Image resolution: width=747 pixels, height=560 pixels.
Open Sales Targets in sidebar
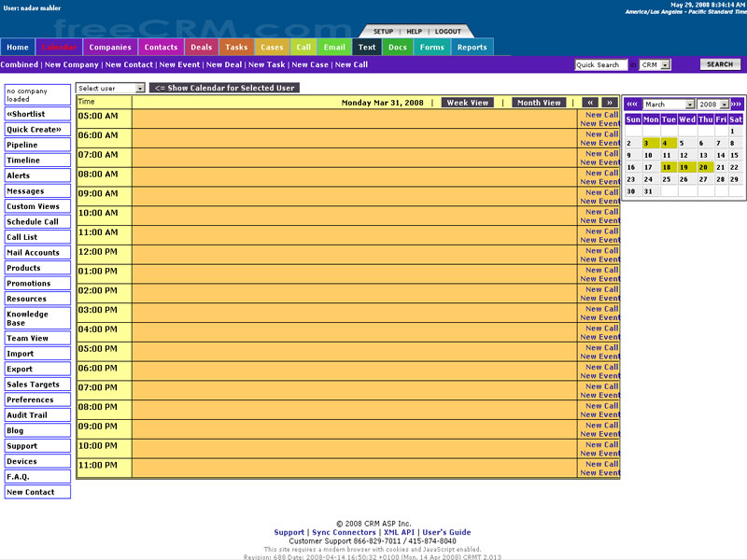coord(37,385)
